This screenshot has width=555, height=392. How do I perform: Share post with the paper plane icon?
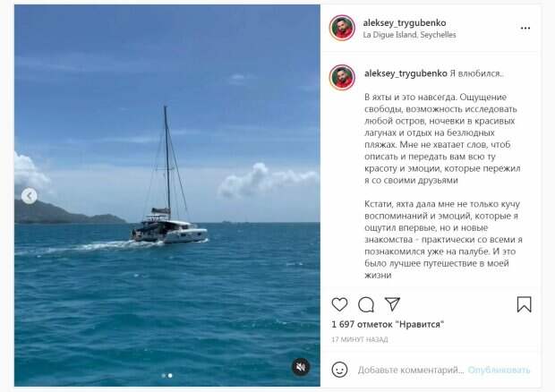coord(392,304)
